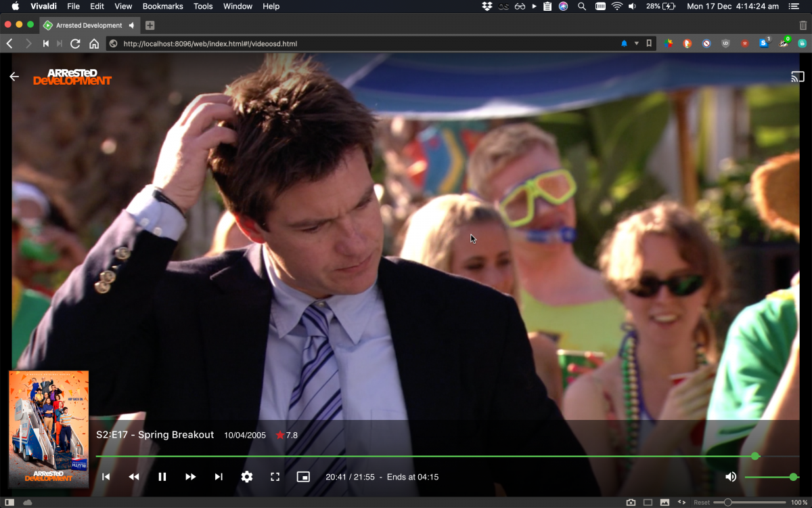Open the red circular extension icon
Screen dimensions: 812x508
pyautogui.click(x=744, y=43)
